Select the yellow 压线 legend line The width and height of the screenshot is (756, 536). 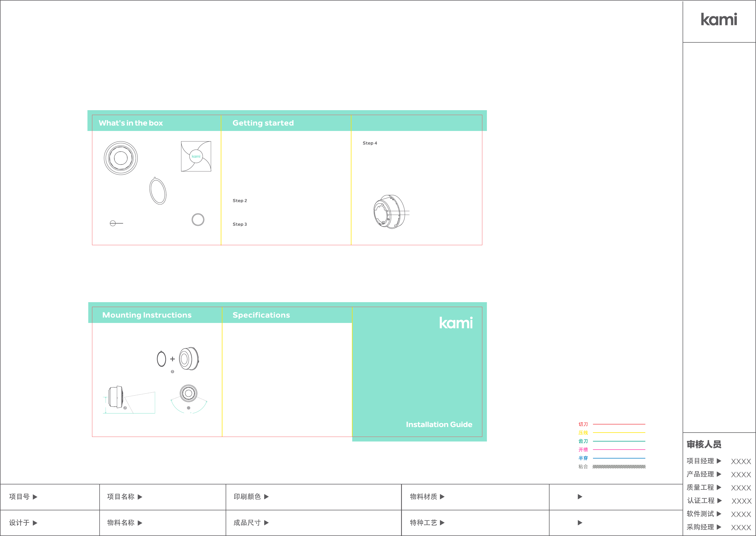619,433
